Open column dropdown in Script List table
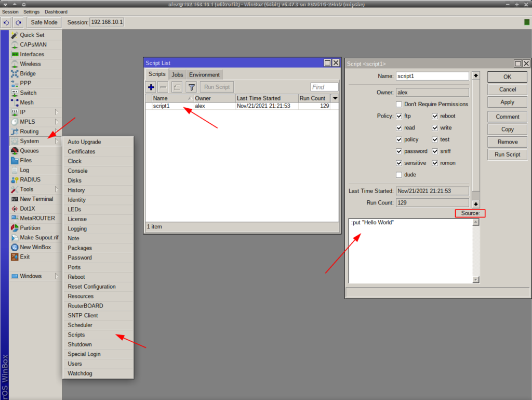Viewport: 532px width, 400px height. coord(335,98)
